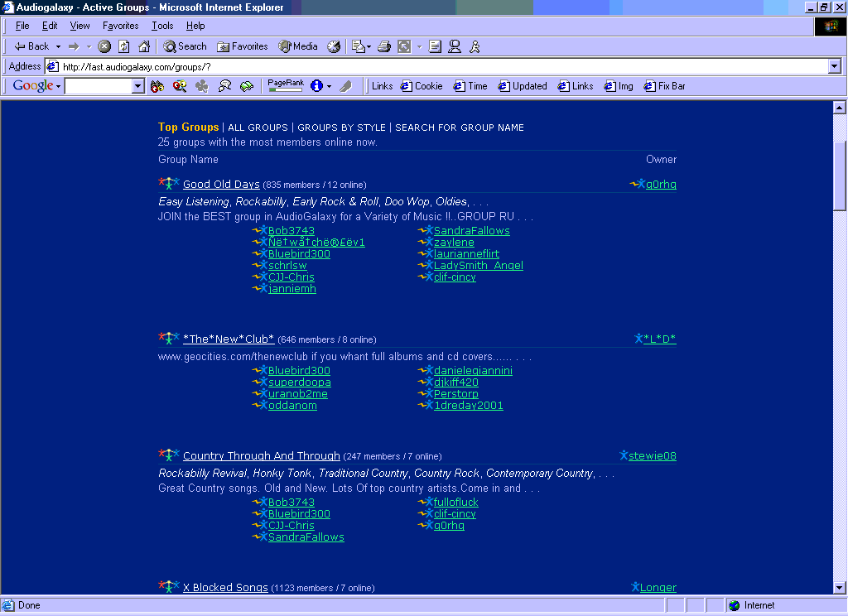
Task: Go back with the Back arrow button
Action: (x=31, y=46)
